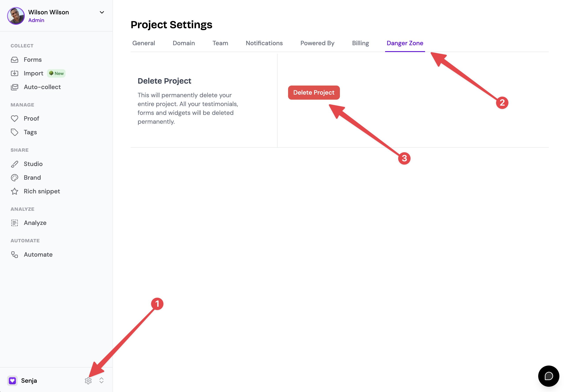566x392 pixels.
Task: Click the Proof heart icon
Action: click(15, 118)
